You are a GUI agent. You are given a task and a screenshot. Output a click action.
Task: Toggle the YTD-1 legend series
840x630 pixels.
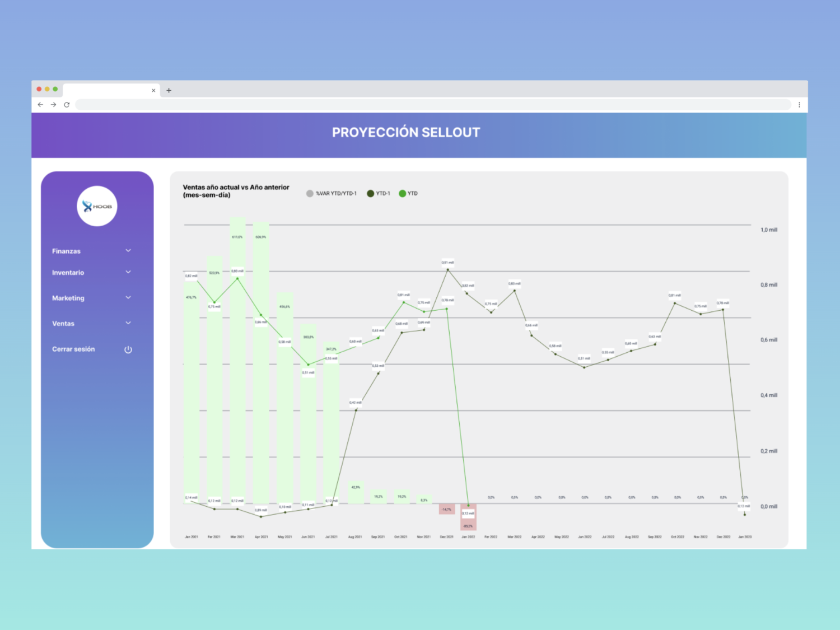click(x=379, y=194)
